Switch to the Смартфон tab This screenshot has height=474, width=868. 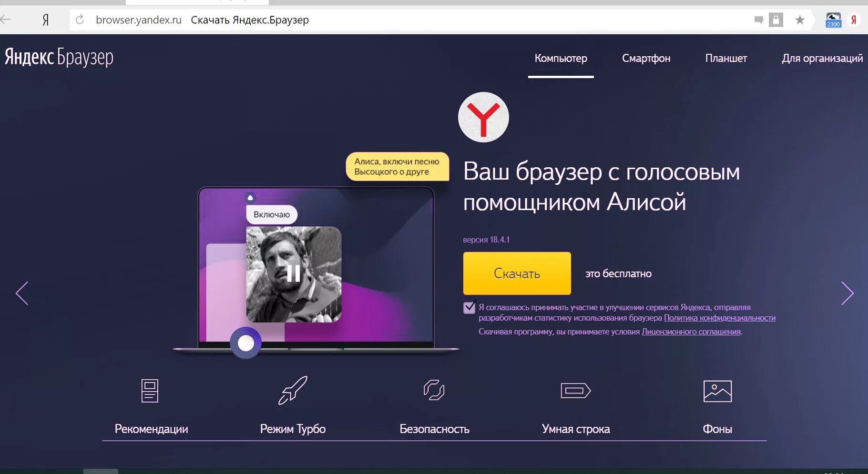pyautogui.click(x=646, y=58)
